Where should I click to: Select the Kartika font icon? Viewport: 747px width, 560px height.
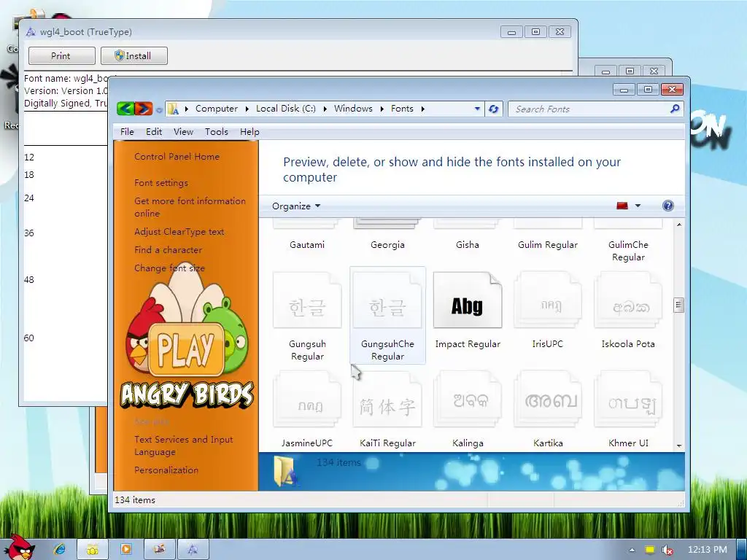[547, 400]
